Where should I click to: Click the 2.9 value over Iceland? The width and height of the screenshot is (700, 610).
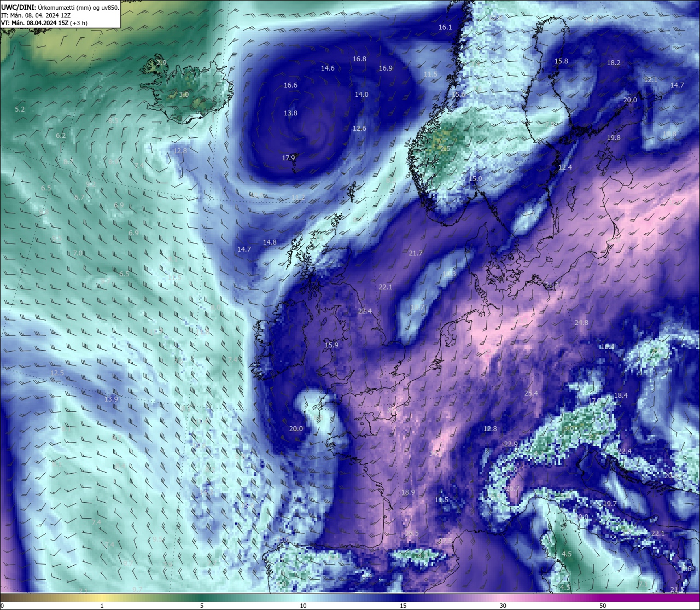pos(161,63)
